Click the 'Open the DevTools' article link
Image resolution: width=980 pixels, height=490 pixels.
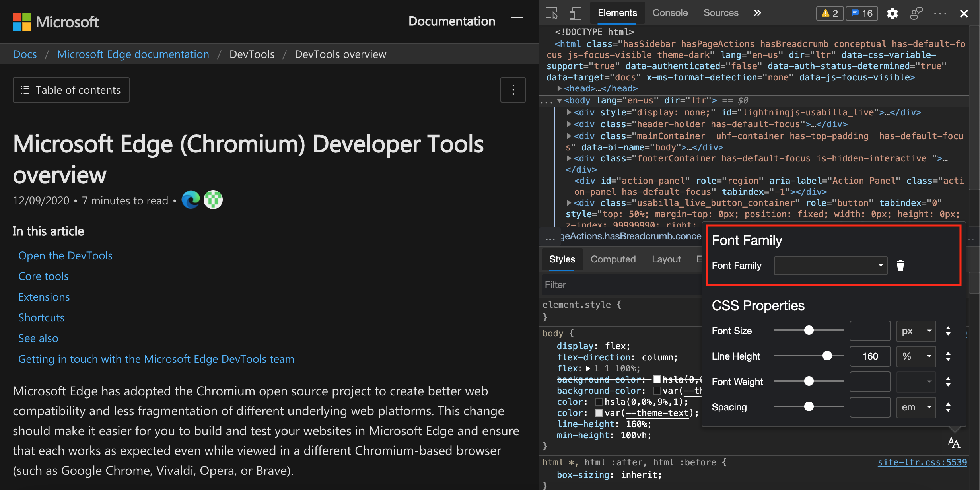pos(66,255)
